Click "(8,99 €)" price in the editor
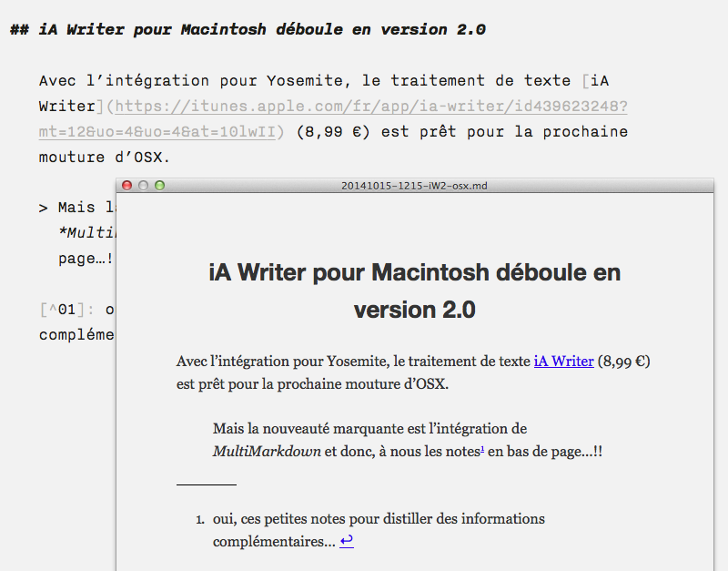Screen dimensions: 728x571 (x=333, y=132)
